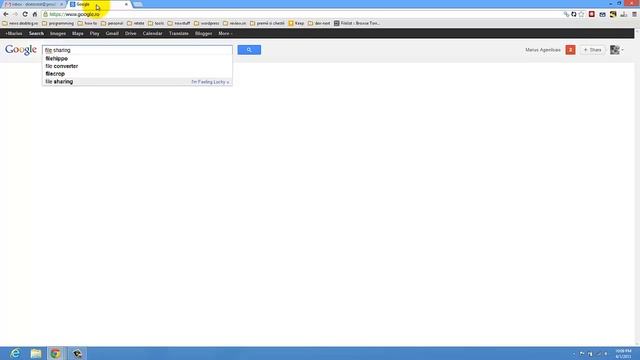640x360 pixels.
Task: Click the key icon in the address bar
Action: click(x=566, y=14)
